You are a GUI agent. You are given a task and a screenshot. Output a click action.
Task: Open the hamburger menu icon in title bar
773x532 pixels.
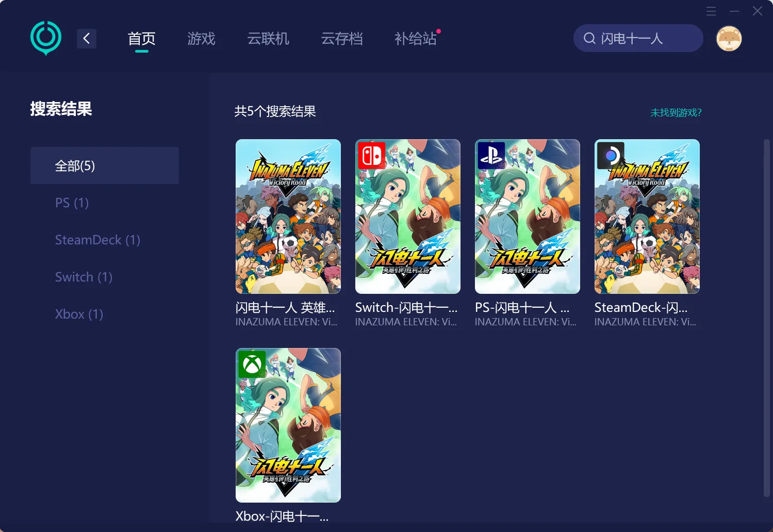pos(711,11)
